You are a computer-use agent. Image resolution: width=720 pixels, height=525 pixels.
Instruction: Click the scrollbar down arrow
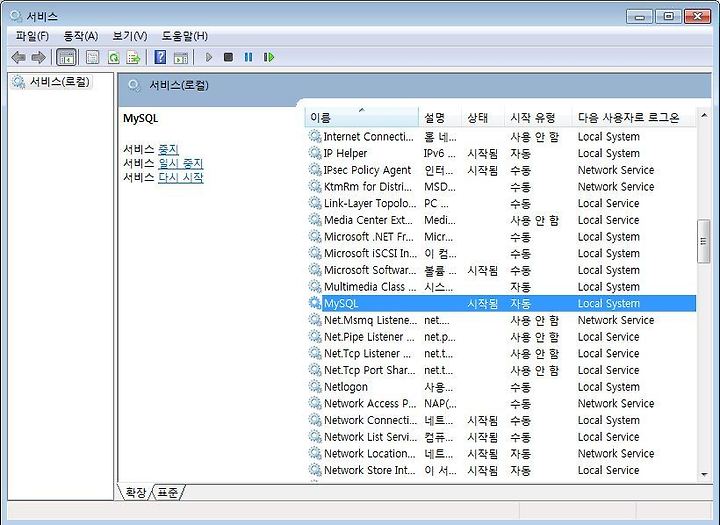pyautogui.click(x=704, y=474)
